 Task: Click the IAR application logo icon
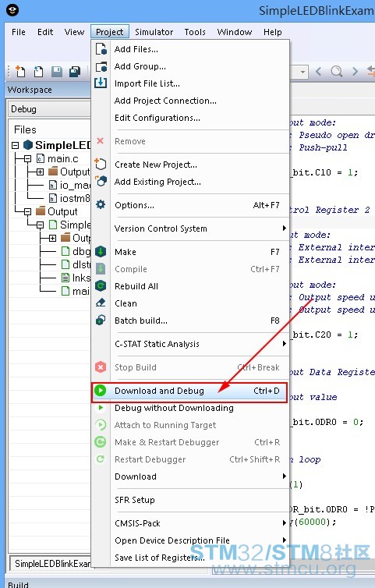(x=12, y=10)
